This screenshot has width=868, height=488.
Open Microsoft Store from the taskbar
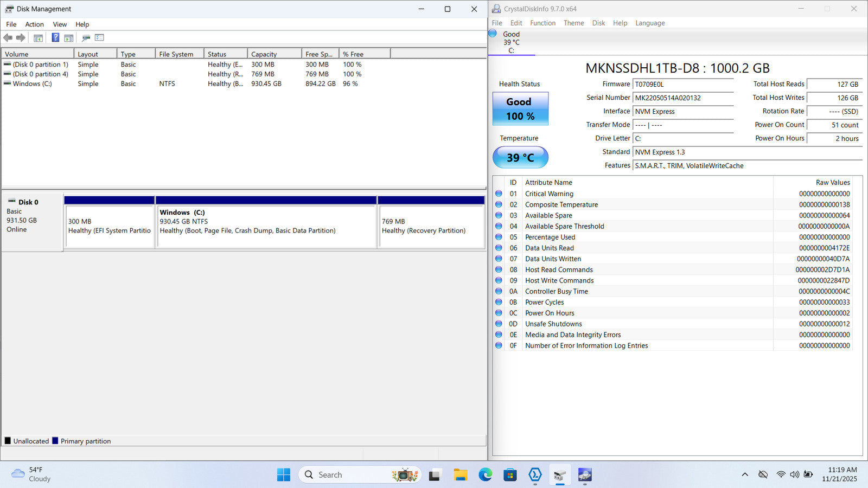click(x=510, y=475)
